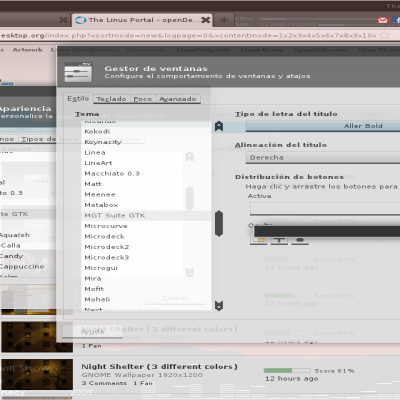
Task: Switch to the Teclado tab
Action: tap(111, 99)
